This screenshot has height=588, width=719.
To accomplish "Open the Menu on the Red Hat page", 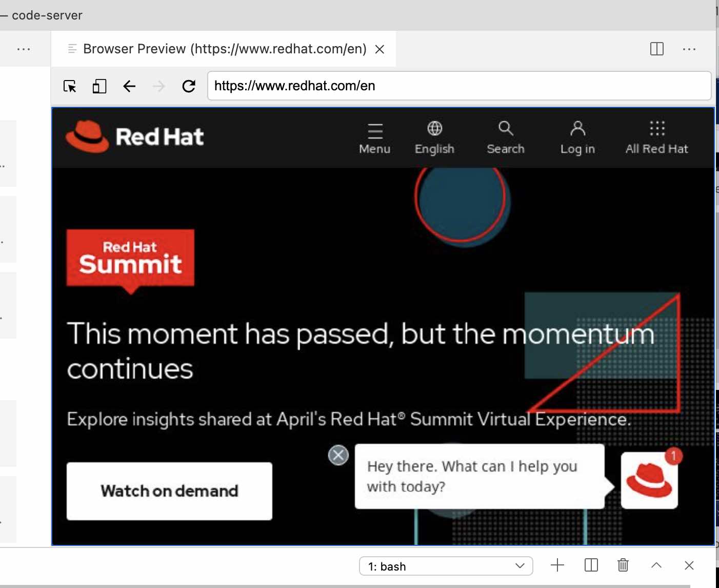I will click(375, 136).
